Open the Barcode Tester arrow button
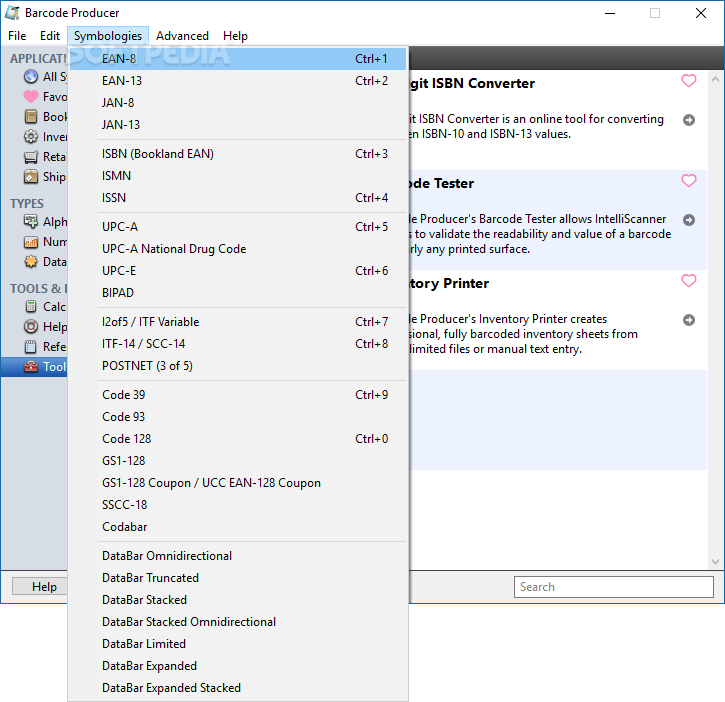The width and height of the screenshot is (725, 702). 688,220
